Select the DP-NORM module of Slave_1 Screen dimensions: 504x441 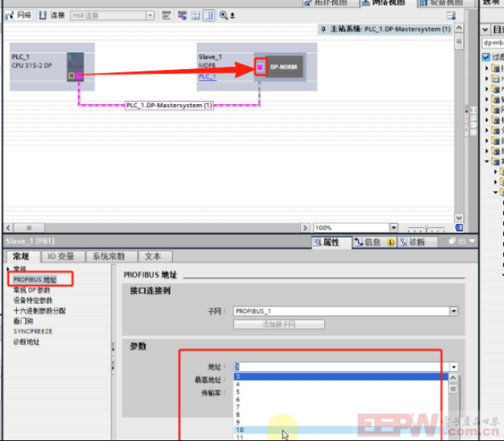click(284, 67)
